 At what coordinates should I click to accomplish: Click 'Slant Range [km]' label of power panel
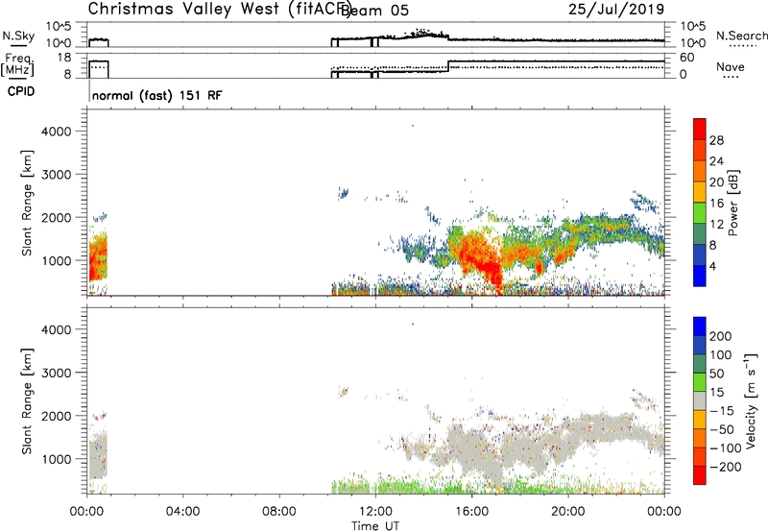click(27, 203)
